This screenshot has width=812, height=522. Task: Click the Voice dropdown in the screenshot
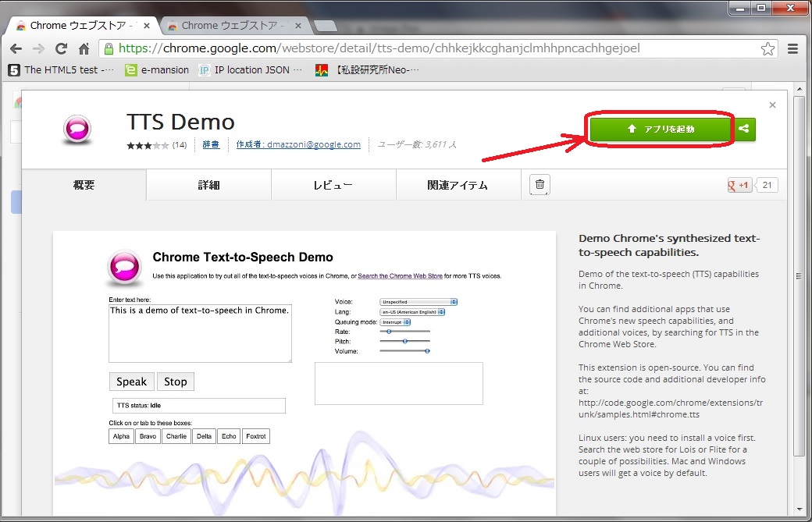click(418, 302)
